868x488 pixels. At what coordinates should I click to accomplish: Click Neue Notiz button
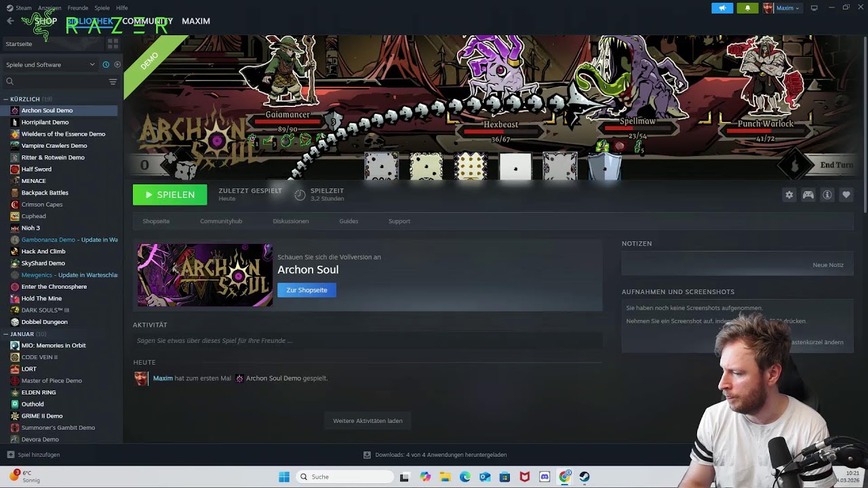click(x=828, y=265)
